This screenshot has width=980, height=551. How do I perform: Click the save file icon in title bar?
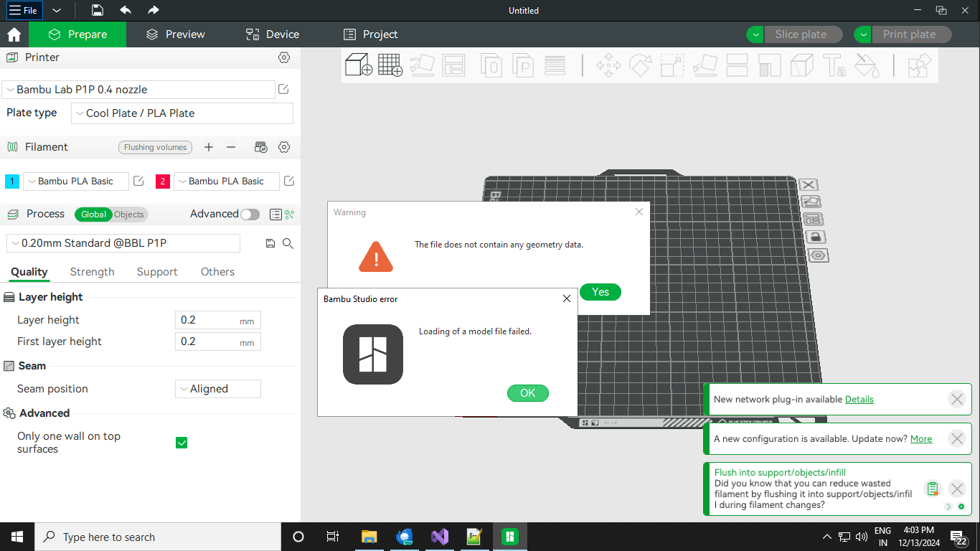tap(98, 10)
